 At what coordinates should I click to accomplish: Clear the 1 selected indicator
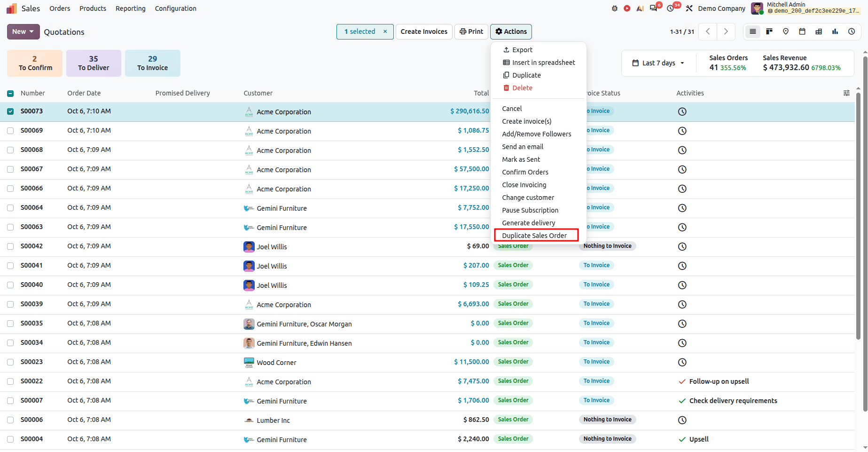[385, 32]
